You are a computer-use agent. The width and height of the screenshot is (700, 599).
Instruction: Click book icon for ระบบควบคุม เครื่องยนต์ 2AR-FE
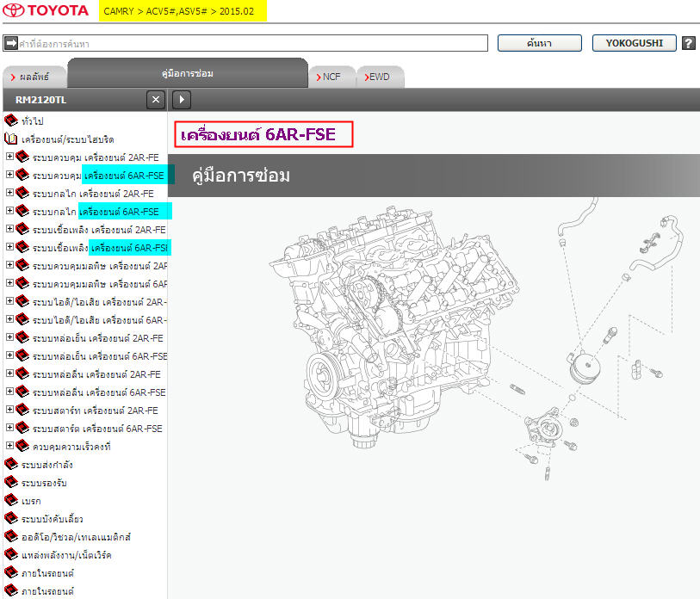(22, 157)
